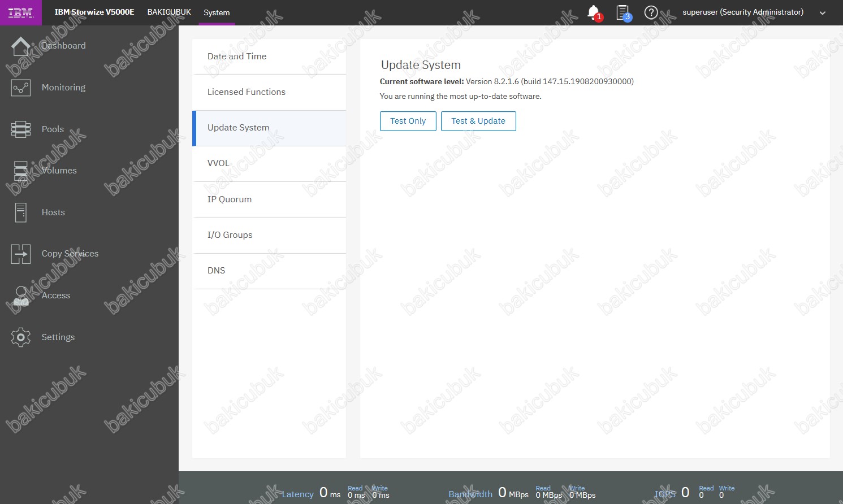Click the IOPS performance label

(665, 494)
